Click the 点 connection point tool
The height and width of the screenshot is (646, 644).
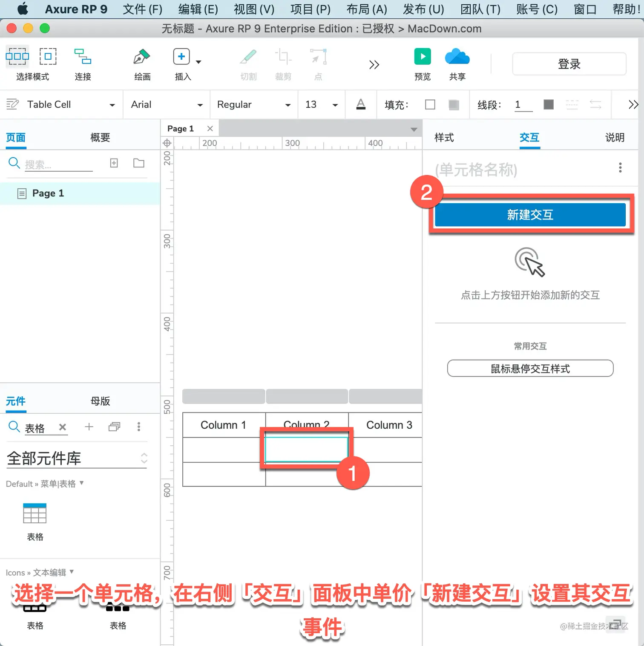pyautogui.click(x=318, y=57)
